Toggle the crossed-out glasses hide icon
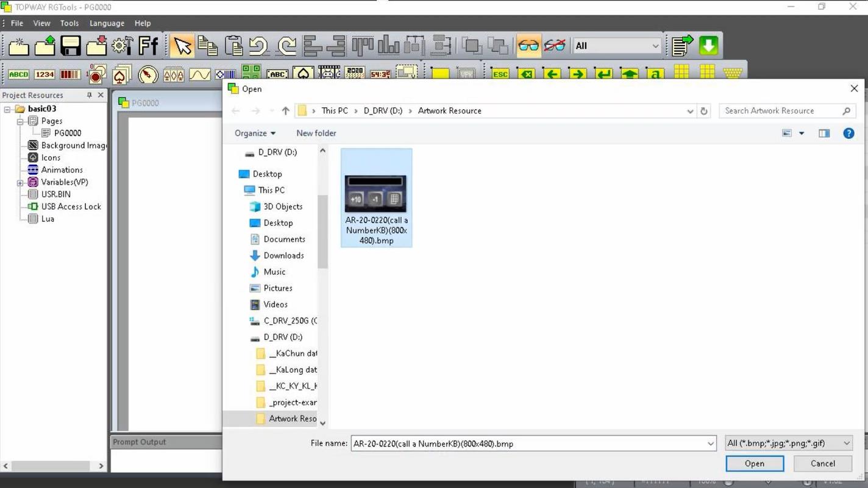This screenshot has width=868, height=488. pyautogui.click(x=555, y=46)
